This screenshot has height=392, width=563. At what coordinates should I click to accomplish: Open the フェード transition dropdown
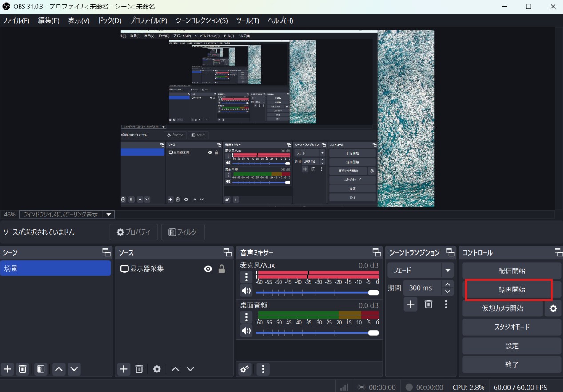(419, 270)
